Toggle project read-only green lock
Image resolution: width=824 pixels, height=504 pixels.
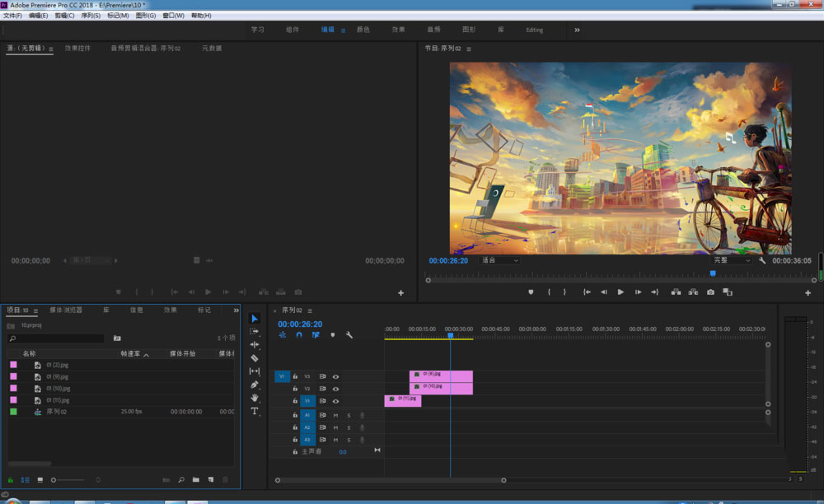(x=10, y=480)
